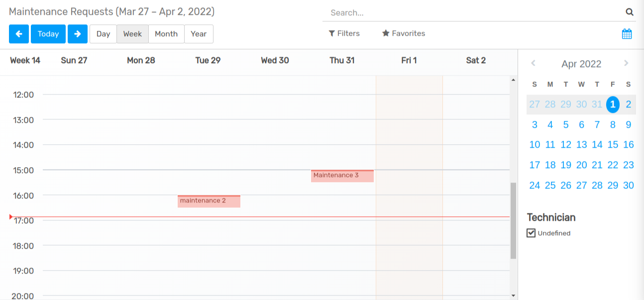Open the Filters dropdown
The width and height of the screenshot is (644, 300).
[344, 33]
